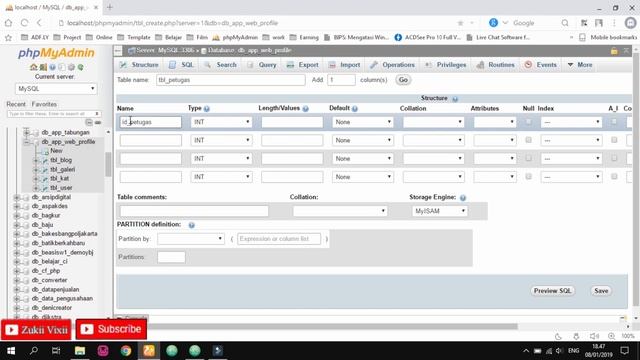
Task: Click the Table comments input field
Action: tap(194, 211)
